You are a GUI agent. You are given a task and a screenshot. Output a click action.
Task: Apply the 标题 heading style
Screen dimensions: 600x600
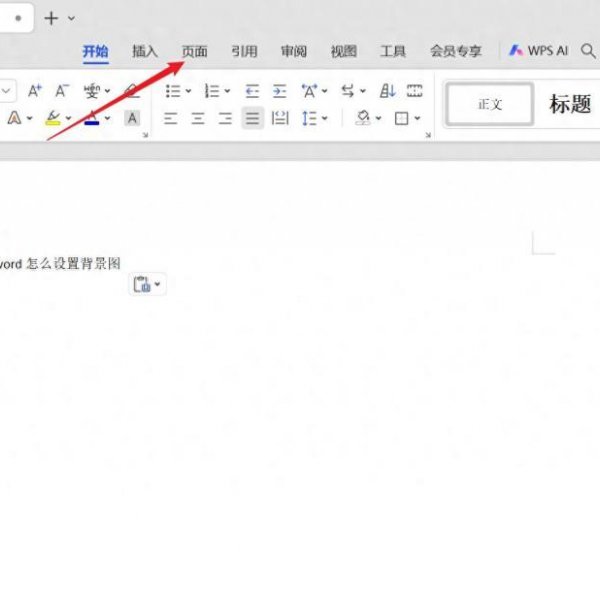(570, 104)
